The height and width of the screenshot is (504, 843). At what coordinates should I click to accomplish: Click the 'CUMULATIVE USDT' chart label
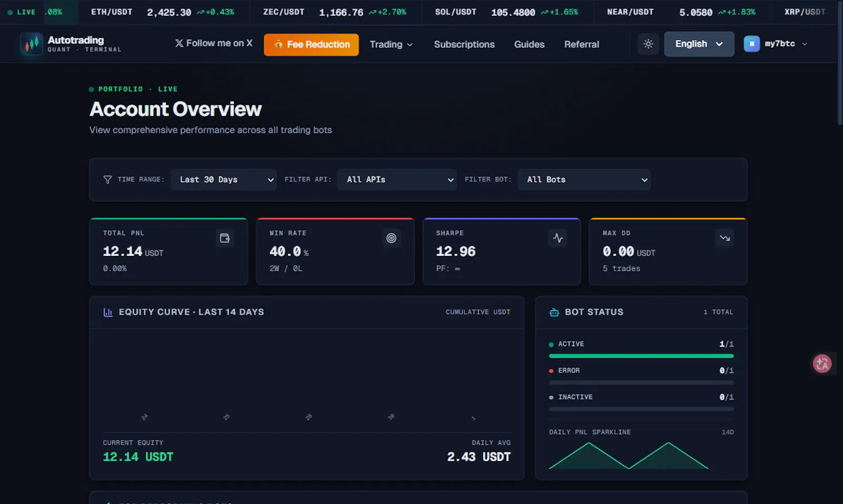478,312
